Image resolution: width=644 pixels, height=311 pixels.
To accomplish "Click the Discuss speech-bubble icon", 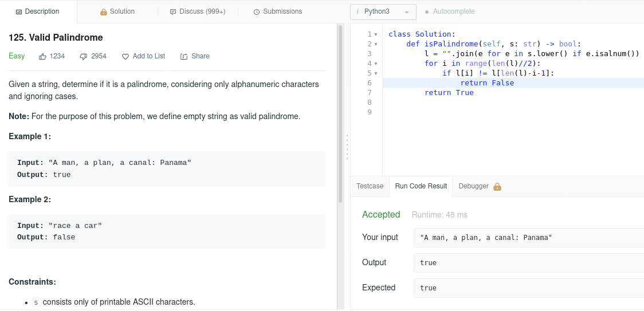I will click(173, 12).
